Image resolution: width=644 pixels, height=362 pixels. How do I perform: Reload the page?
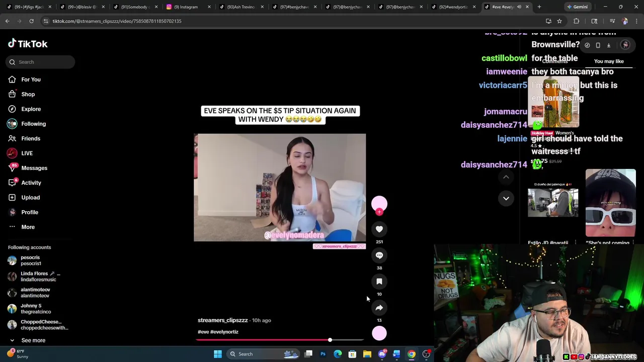tap(31, 21)
